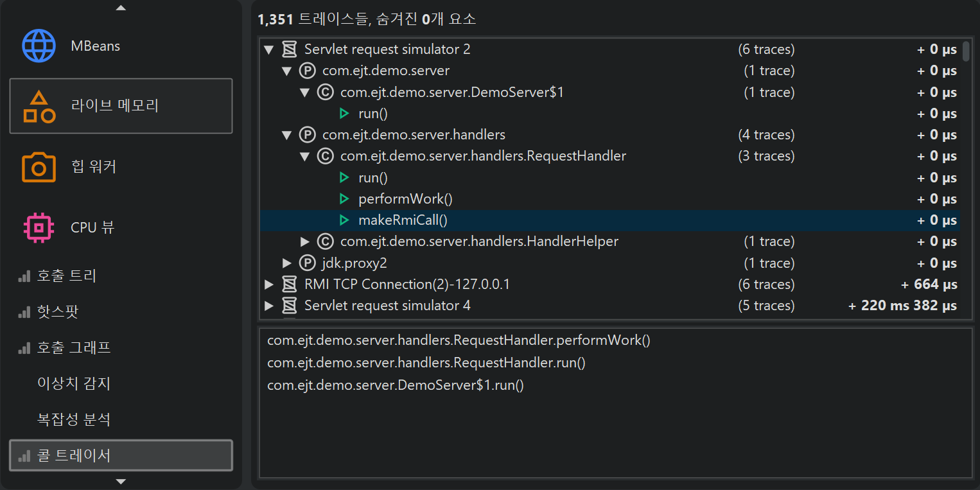Click thread icon of RMI TCP Connection(2)-127.0.0.1
This screenshot has height=490, width=980.
point(290,284)
